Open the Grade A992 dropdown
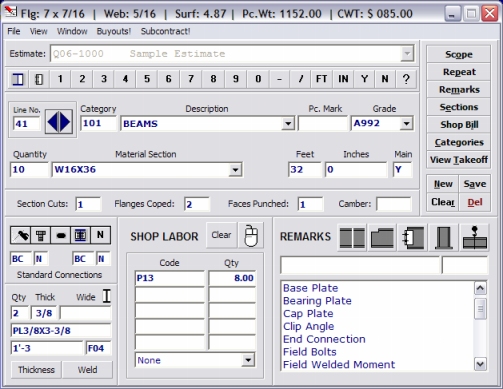 click(406, 124)
